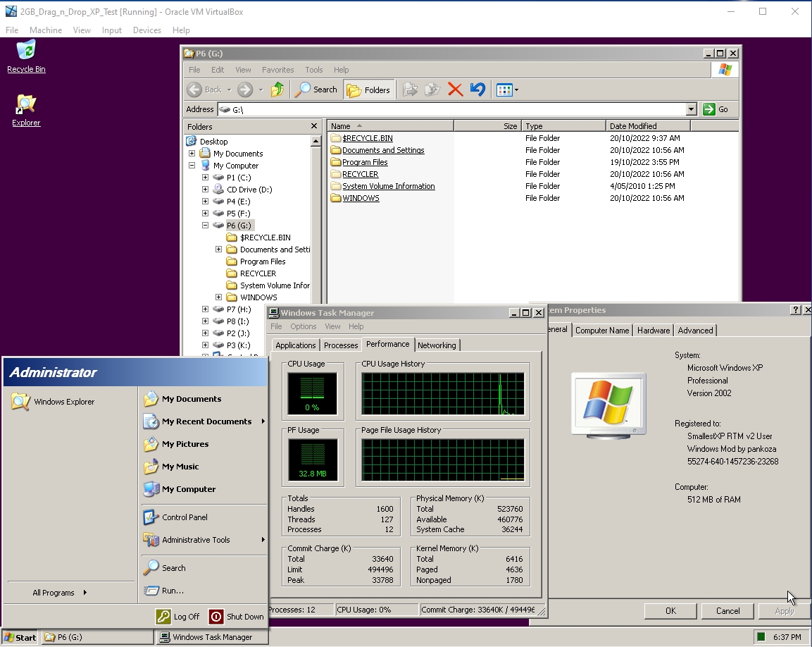812x647 pixels.
Task: Open the Address bar dropdown arrow
Action: coord(692,109)
